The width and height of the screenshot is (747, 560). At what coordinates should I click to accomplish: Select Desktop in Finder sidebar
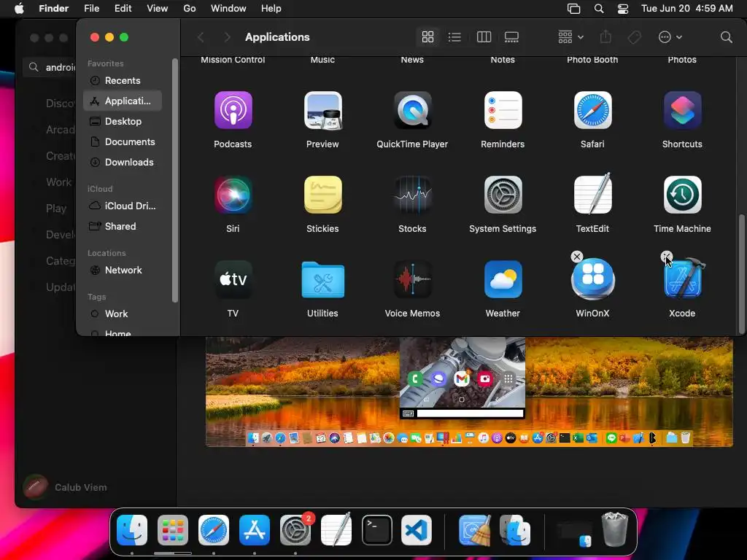coord(123,122)
